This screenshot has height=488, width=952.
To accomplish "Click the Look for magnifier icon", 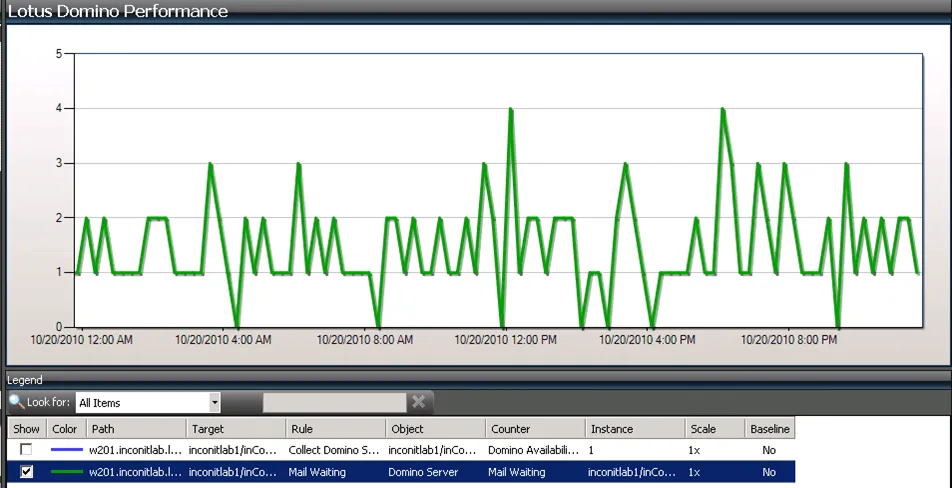I will pos(16,402).
